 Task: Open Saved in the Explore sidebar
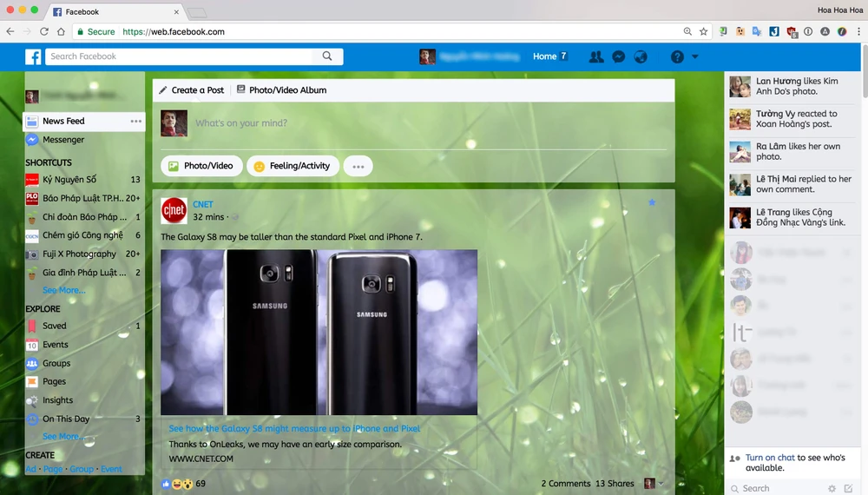[x=55, y=326]
